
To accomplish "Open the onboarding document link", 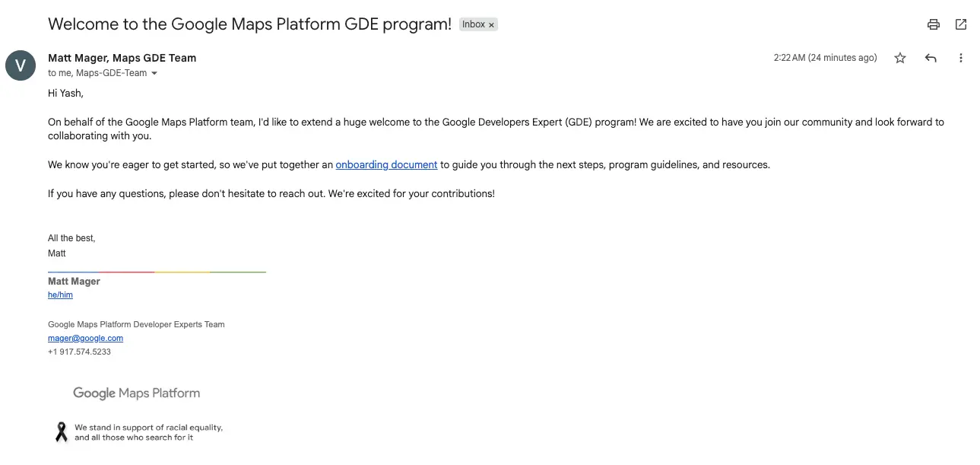I will point(386,164).
